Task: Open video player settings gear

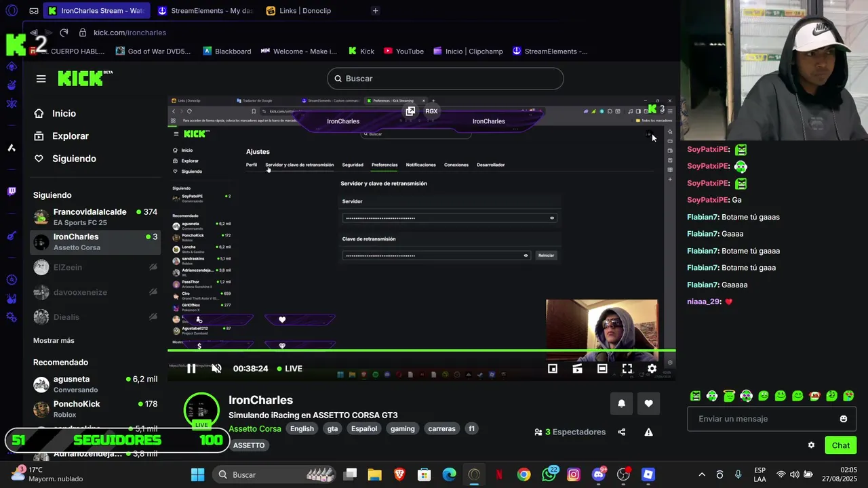Action: pos(652,369)
